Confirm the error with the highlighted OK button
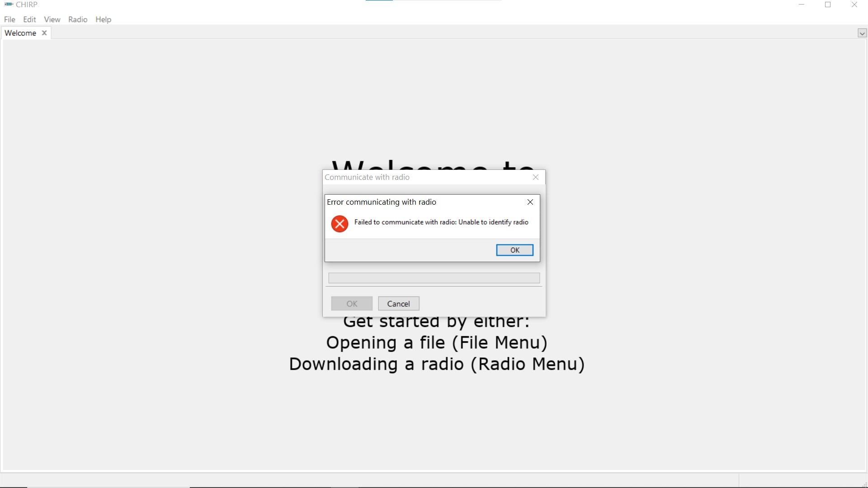Viewport: 868px width, 488px height. (515, 250)
